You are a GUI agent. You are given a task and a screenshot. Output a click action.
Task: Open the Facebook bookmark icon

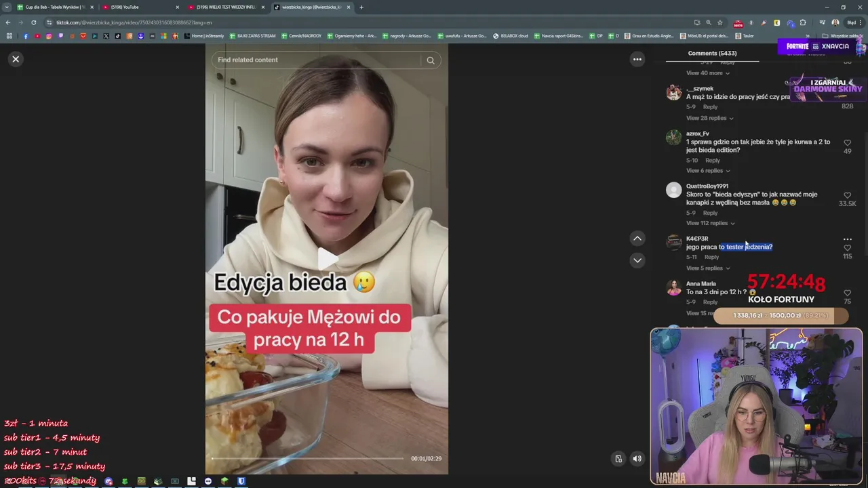point(26,36)
